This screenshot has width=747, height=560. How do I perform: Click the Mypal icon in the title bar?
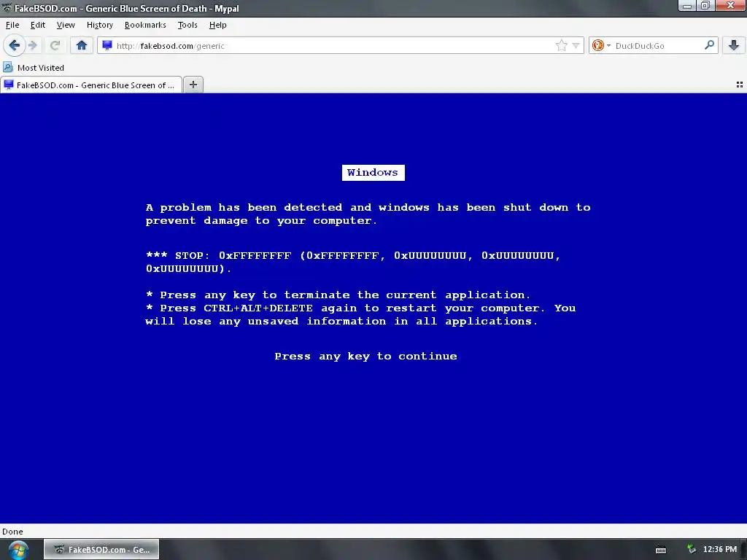[7, 8]
